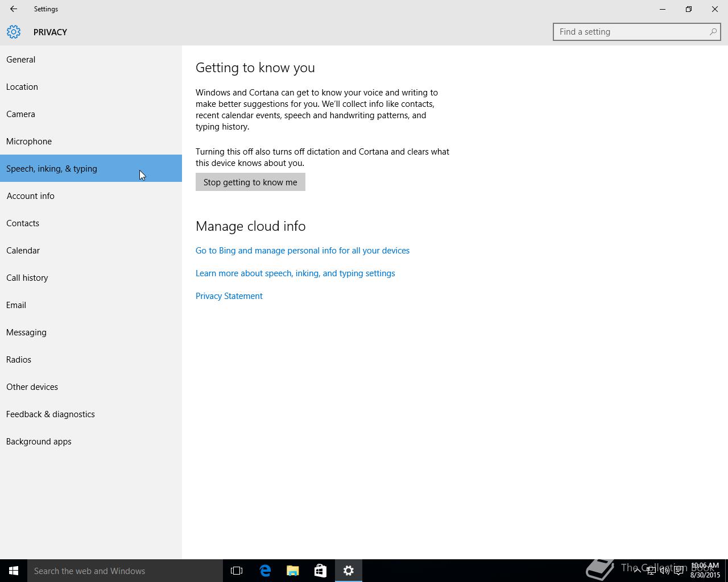Click the Privacy gear icon
The height and width of the screenshot is (582, 728).
[x=14, y=32]
